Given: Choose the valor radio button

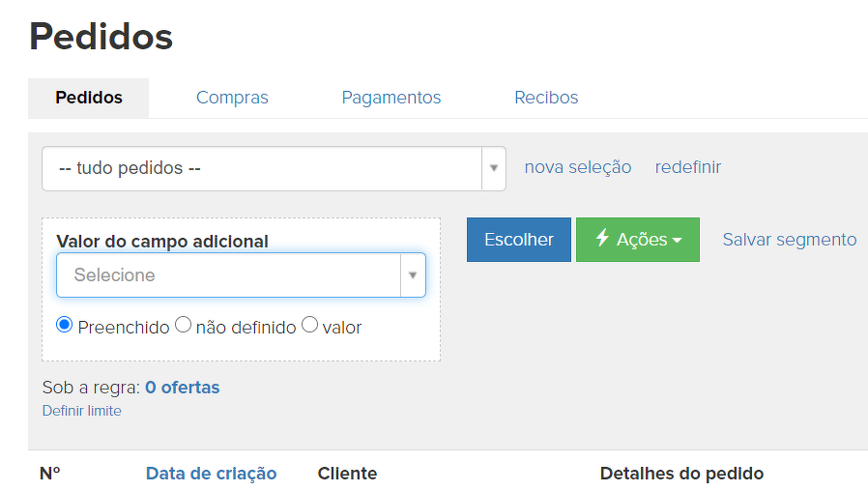Looking at the screenshot, I should click(310, 326).
